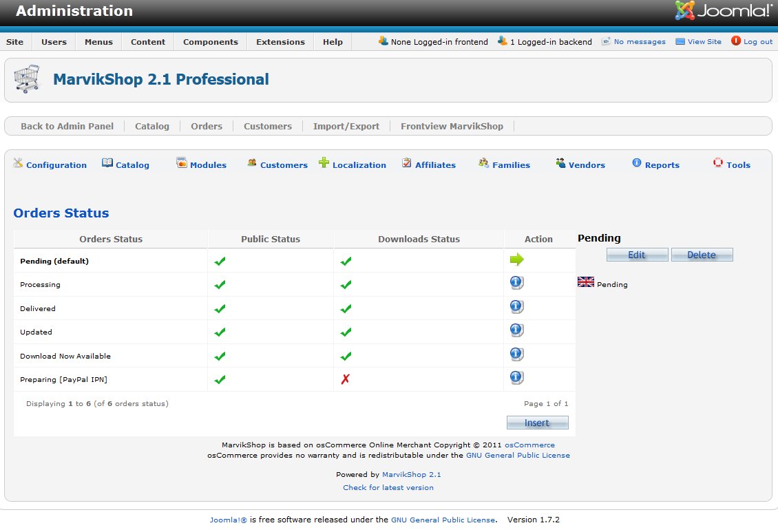The width and height of the screenshot is (778, 532).
Task: Click the Delete button for Pending
Action: click(702, 255)
